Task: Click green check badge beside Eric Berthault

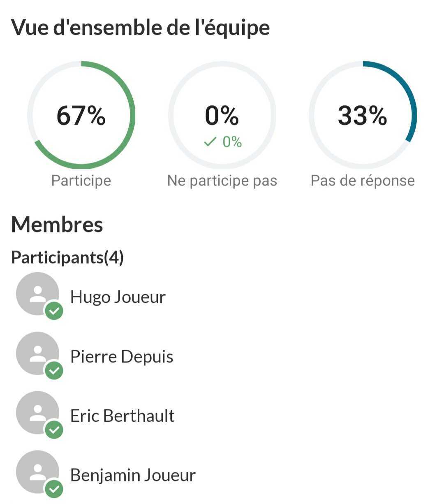Action: tap(54, 430)
